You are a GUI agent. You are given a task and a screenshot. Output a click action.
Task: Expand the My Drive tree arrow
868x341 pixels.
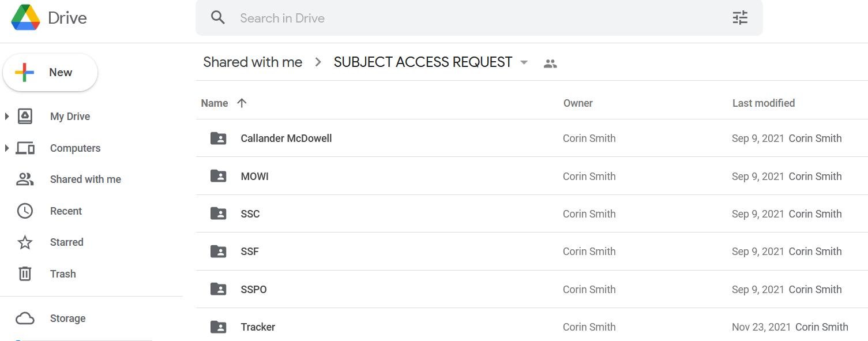[7, 116]
